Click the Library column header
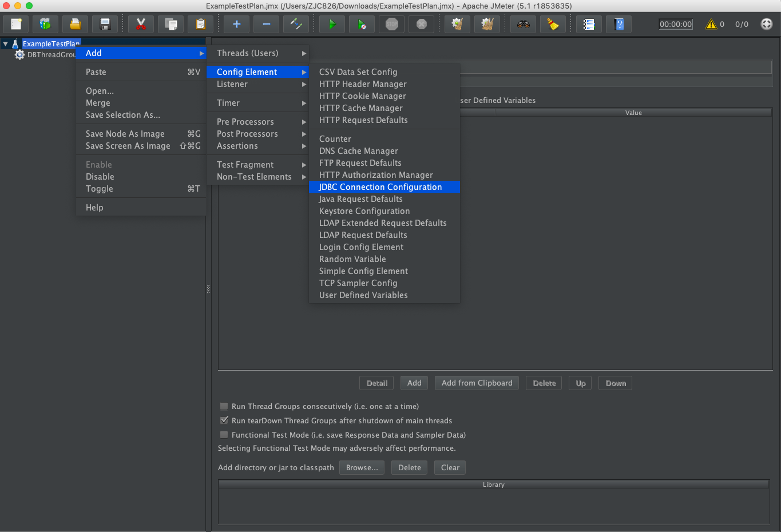 pos(493,485)
